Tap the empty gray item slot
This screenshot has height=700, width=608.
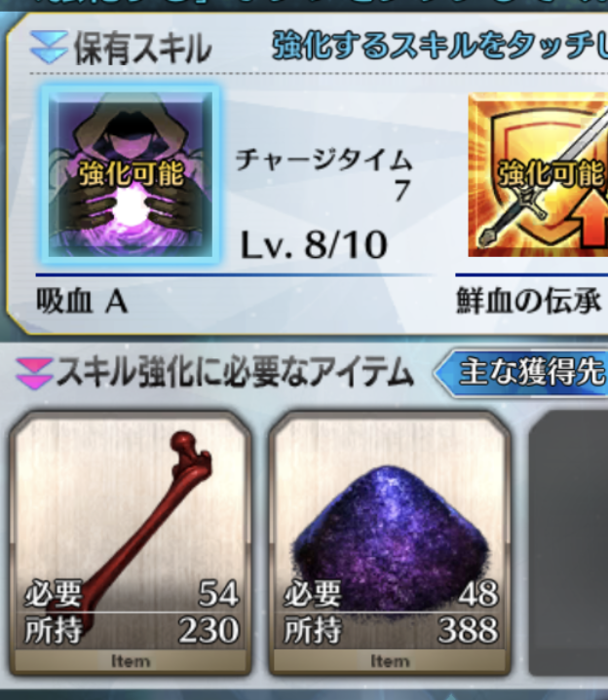point(568,543)
